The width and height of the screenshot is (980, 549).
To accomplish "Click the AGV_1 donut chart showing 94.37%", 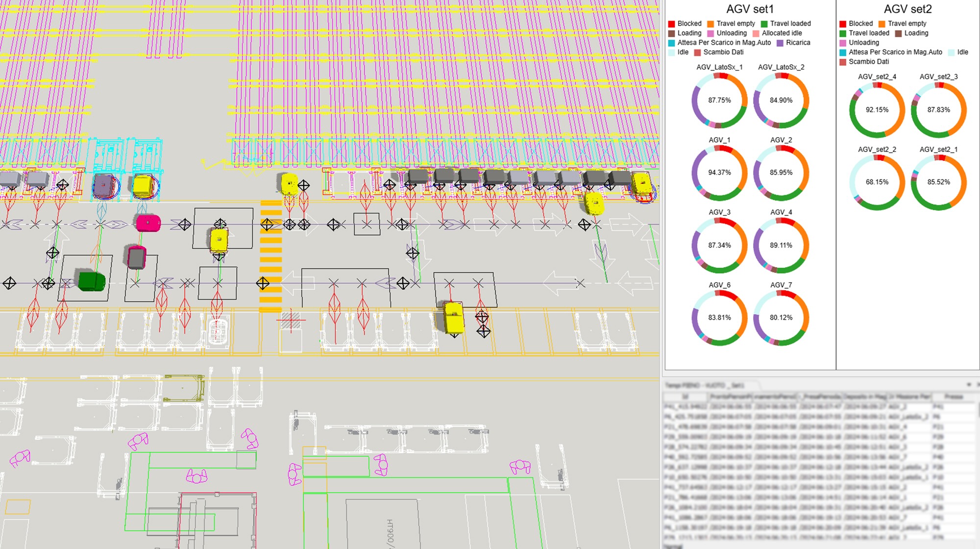I will (x=719, y=173).
